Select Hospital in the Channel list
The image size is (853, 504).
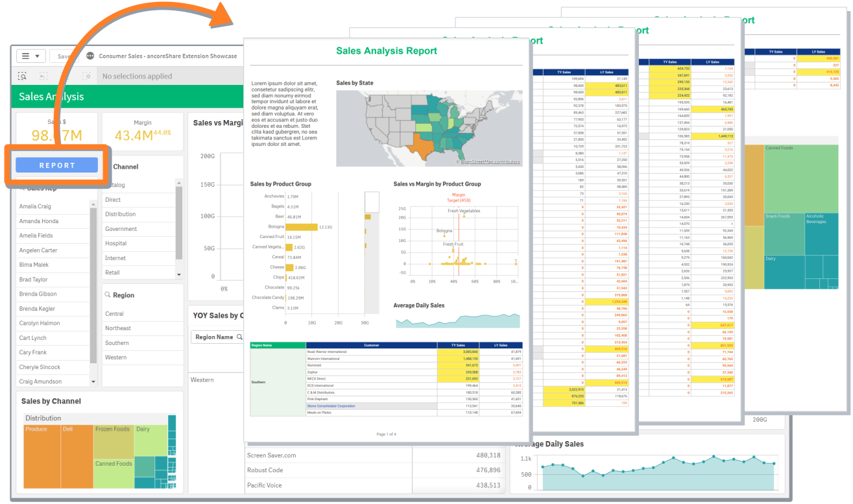(139, 243)
